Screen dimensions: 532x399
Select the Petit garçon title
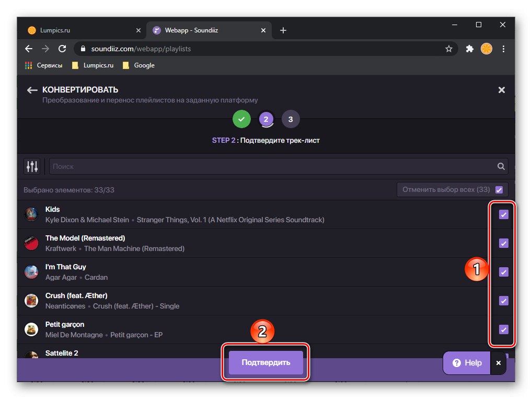(65, 325)
